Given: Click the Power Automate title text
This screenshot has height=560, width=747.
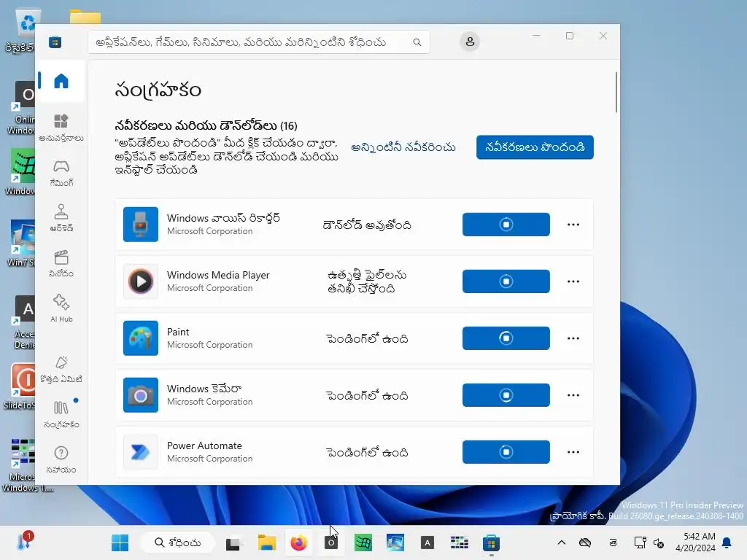Looking at the screenshot, I should click(x=204, y=446).
